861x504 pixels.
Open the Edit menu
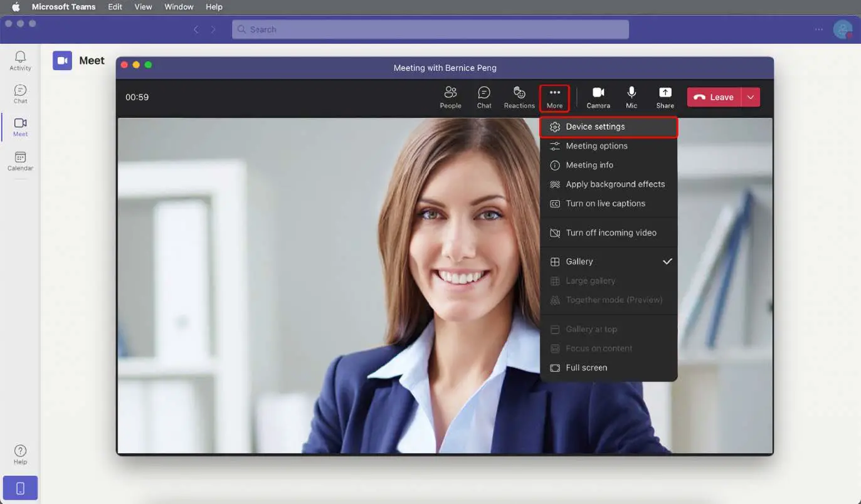(x=115, y=7)
